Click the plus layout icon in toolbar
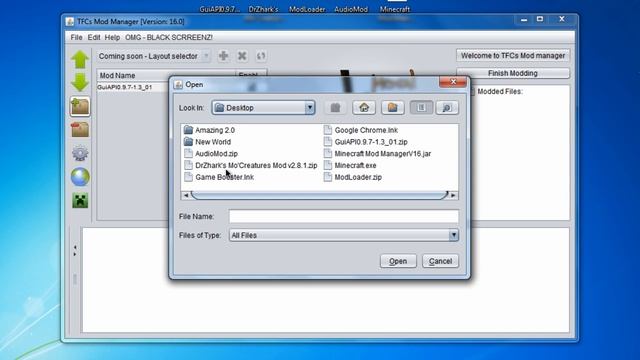This screenshot has height=360, width=640. [223, 56]
